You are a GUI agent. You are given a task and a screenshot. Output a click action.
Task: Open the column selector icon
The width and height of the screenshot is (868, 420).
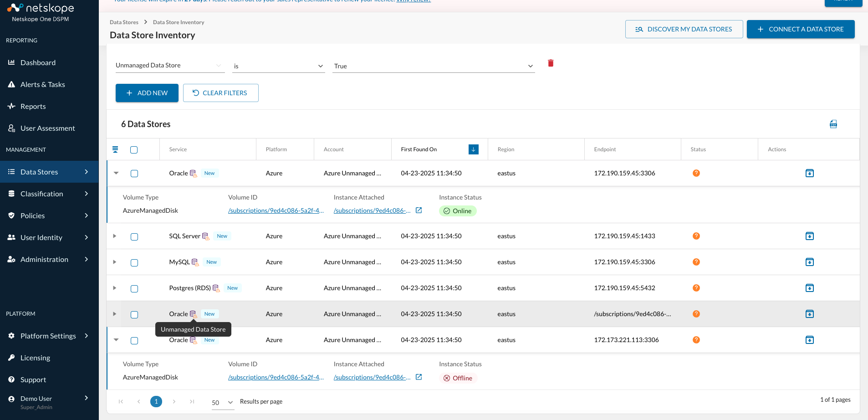tap(115, 149)
